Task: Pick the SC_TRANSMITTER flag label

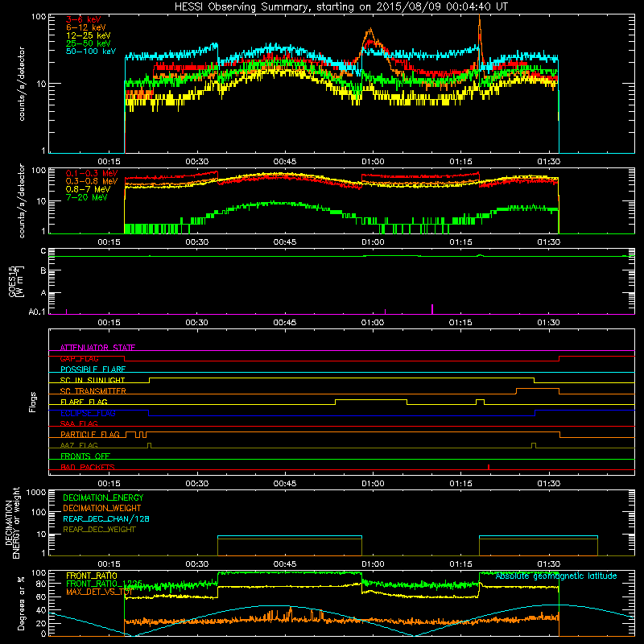Action: point(93,391)
